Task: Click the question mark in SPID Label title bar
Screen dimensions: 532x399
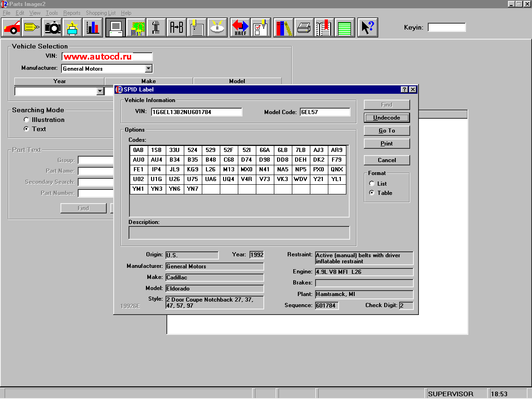Action: pyautogui.click(x=404, y=89)
